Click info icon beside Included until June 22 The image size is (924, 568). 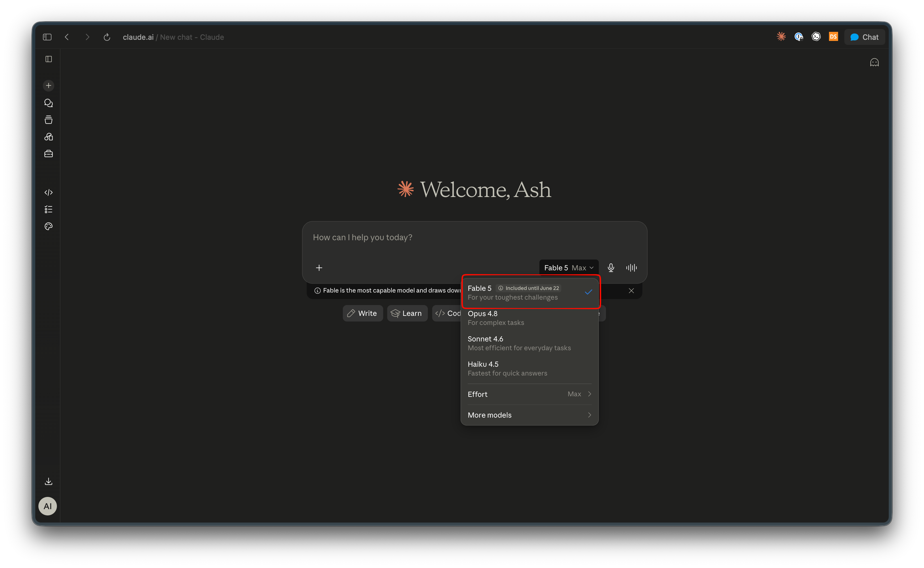500,288
